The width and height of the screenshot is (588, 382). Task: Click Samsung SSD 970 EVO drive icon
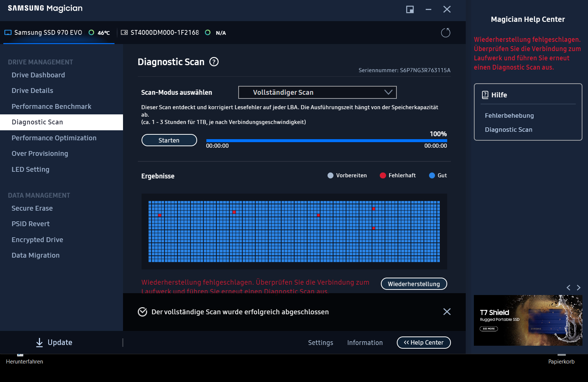pos(8,33)
